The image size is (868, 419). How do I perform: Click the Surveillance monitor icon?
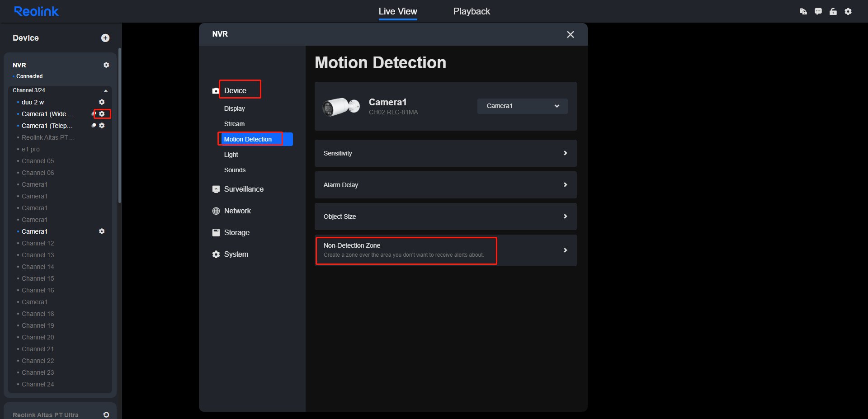[x=216, y=189]
